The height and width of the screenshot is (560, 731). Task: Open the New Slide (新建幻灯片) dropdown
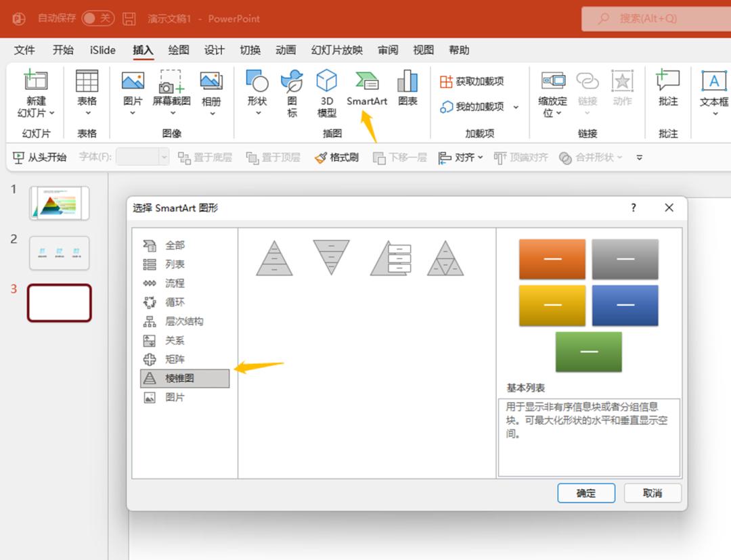[x=36, y=113]
